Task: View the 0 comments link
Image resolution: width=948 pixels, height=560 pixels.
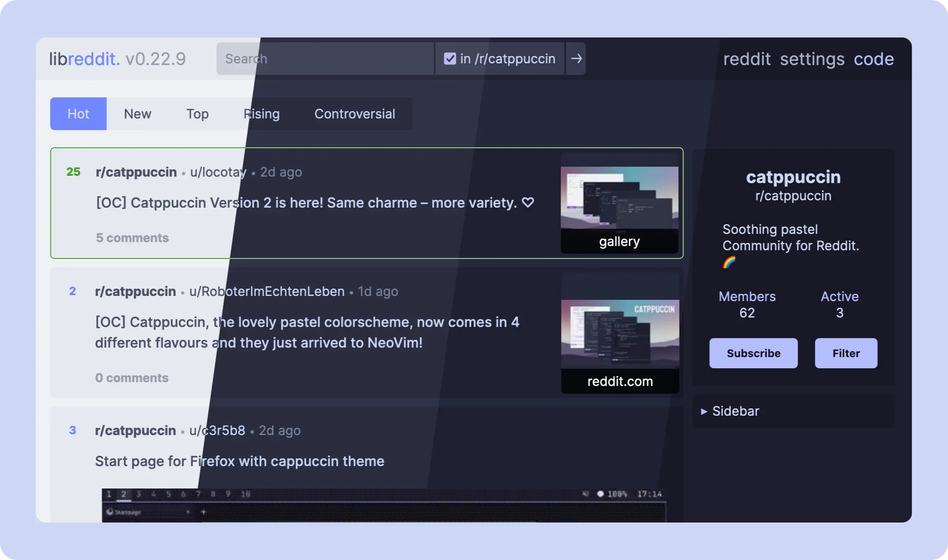Action: click(131, 378)
